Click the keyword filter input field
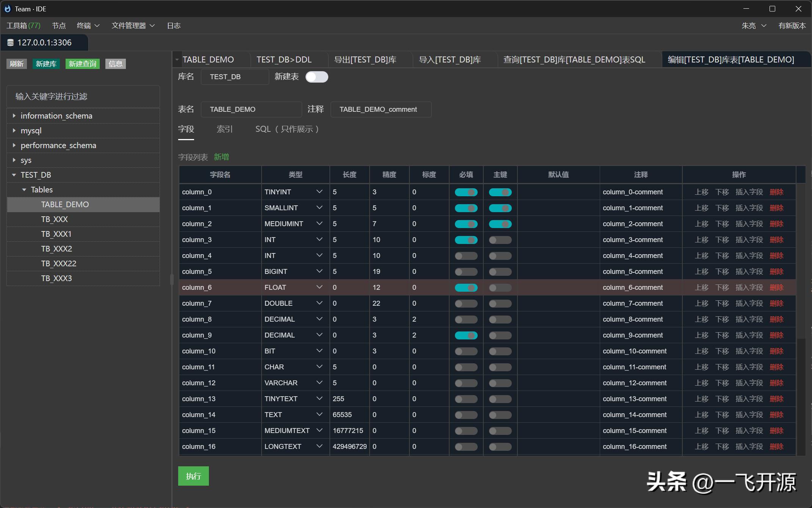812x508 pixels. [x=83, y=97]
